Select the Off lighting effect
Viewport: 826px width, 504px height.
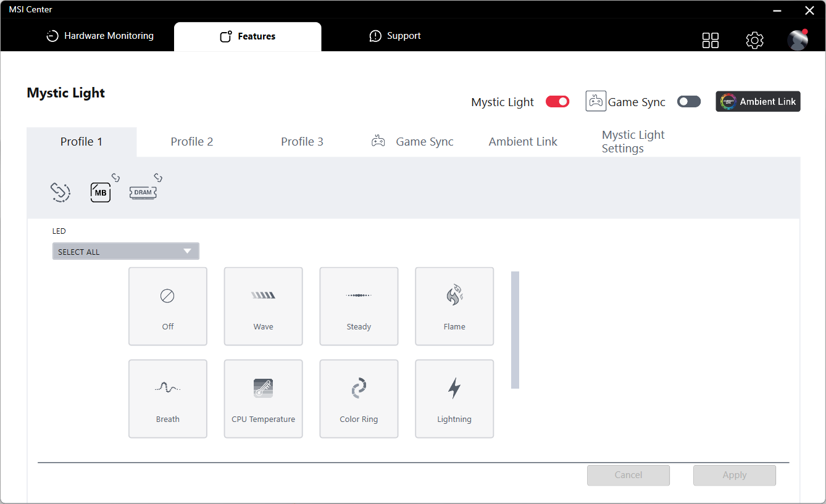[x=168, y=307]
